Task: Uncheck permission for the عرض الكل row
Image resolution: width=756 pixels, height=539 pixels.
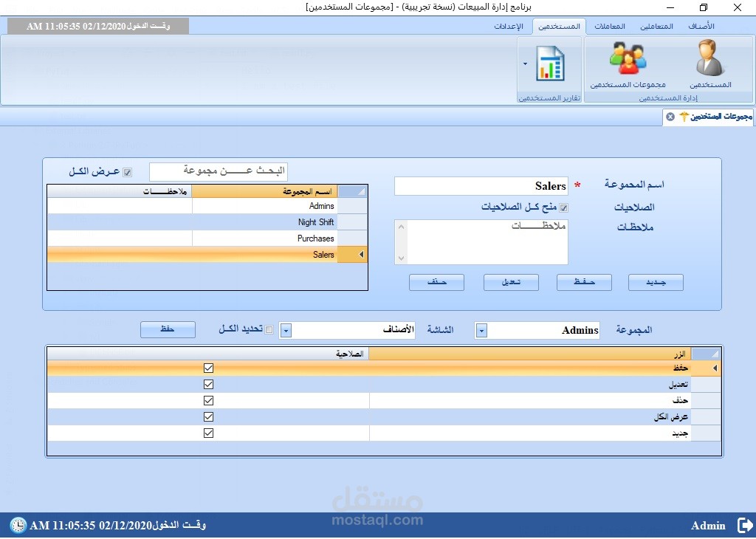Action: [208, 417]
